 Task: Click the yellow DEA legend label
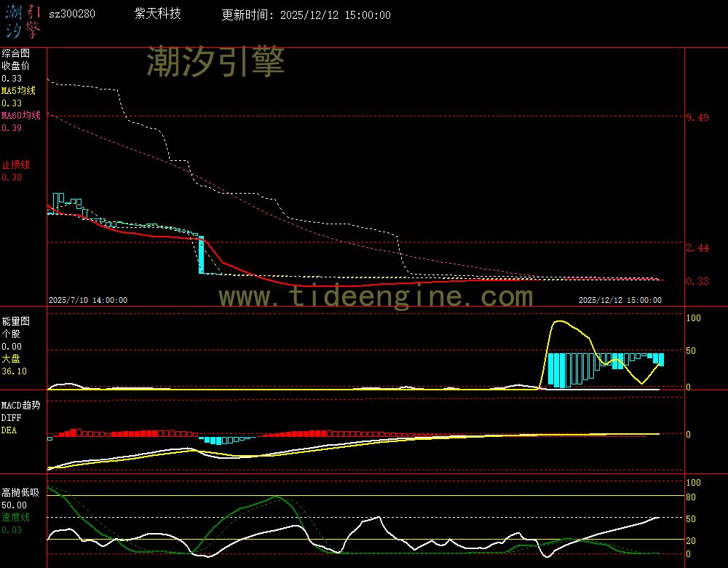[x=9, y=430]
